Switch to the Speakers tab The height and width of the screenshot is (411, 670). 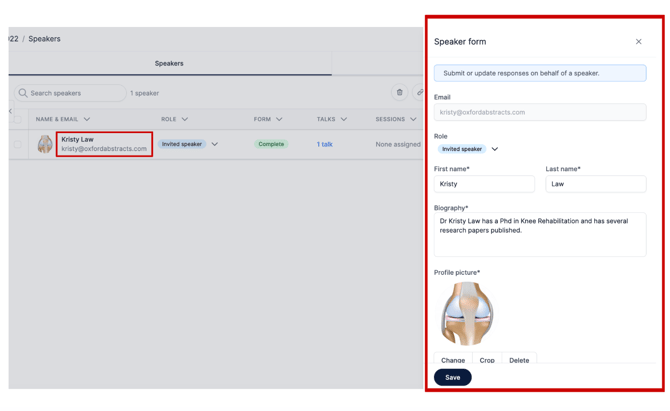tap(169, 63)
